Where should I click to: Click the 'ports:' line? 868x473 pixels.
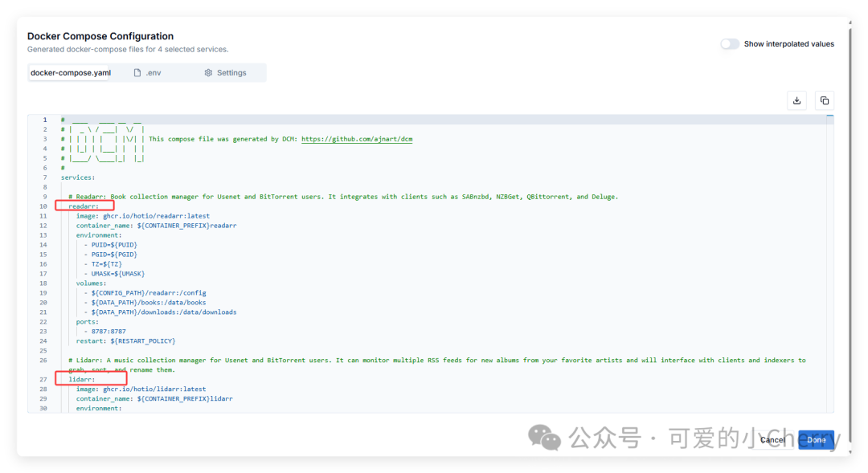pyautogui.click(x=88, y=322)
